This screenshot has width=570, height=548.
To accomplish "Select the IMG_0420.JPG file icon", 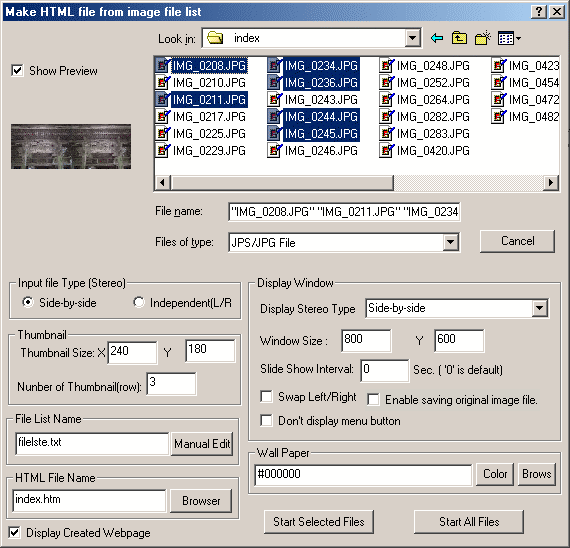I will point(386,151).
